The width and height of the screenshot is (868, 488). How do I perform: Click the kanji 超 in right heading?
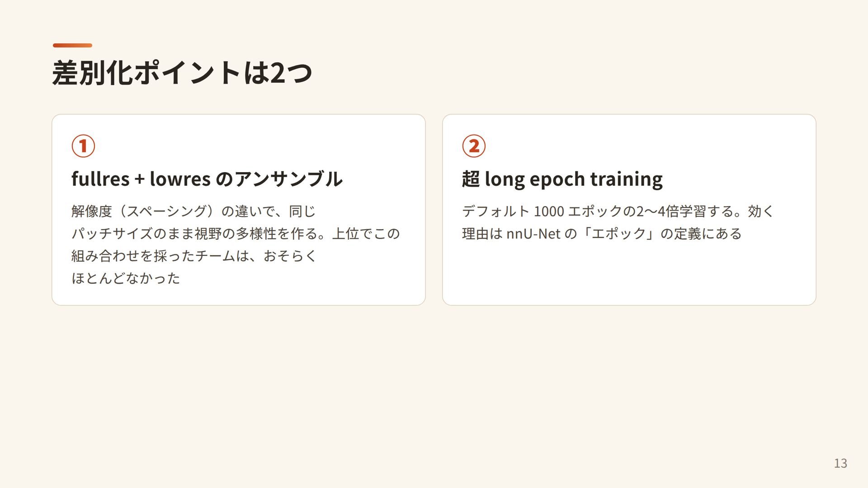pos(471,178)
